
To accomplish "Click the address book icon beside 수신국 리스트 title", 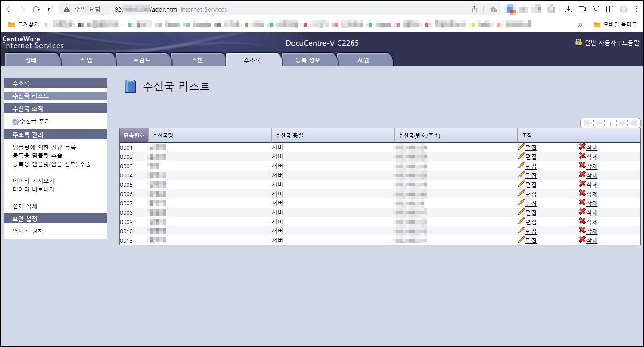I will pyautogui.click(x=130, y=87).
